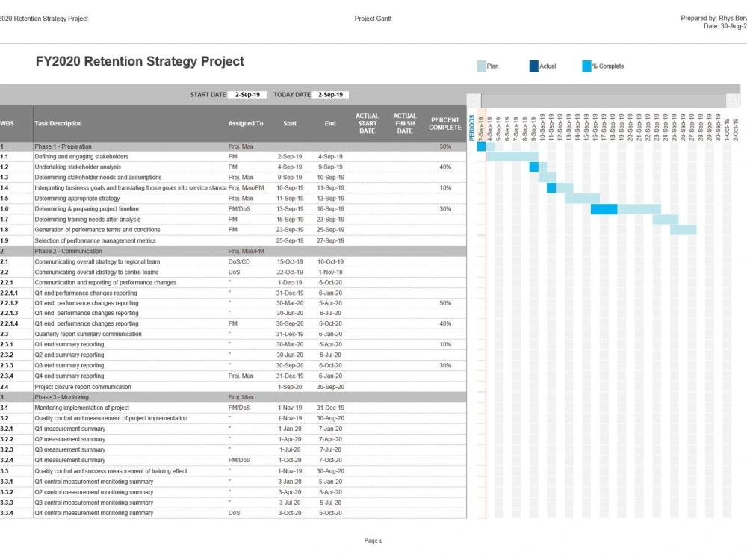The image size is (747, 560).
Task: Click the FY2020 Retention Strategy Project title
Action: (x=140, y=61)
